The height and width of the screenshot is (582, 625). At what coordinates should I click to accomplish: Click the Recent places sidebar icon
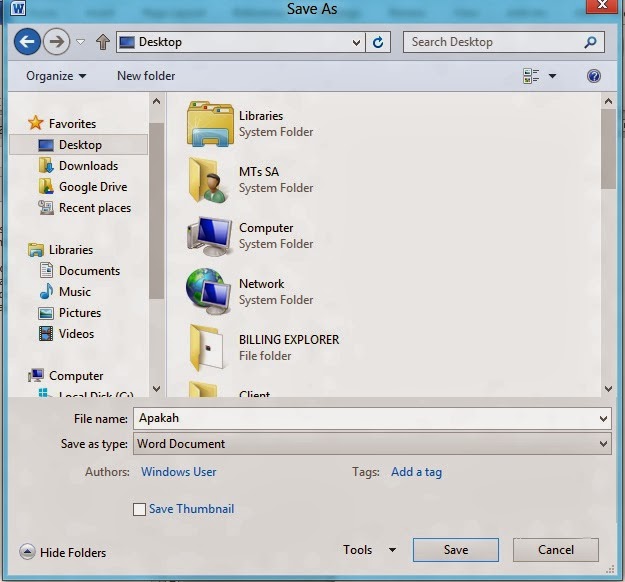46,208
